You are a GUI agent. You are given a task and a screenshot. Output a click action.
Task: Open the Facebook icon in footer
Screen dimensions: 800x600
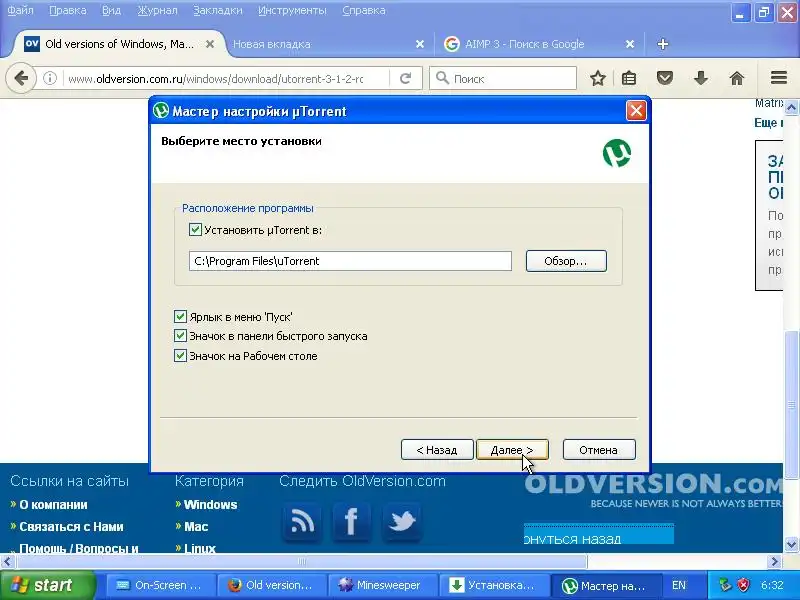pos(352,521)
